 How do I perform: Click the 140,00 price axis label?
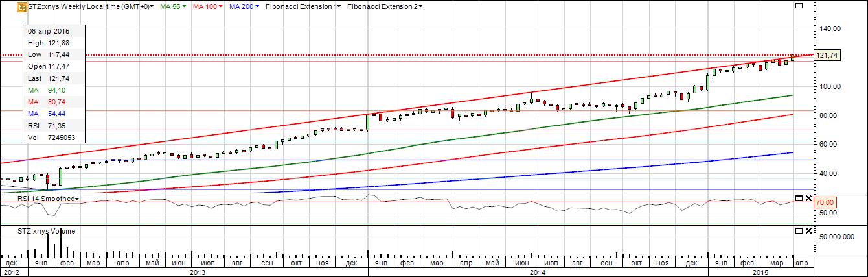(x=831, y=29)
